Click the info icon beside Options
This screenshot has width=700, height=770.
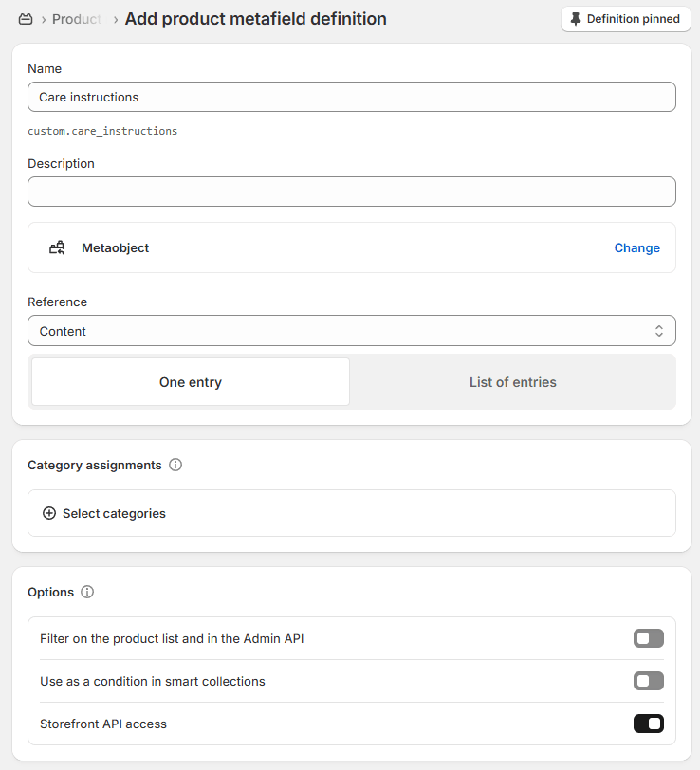[x=87, y=592]
